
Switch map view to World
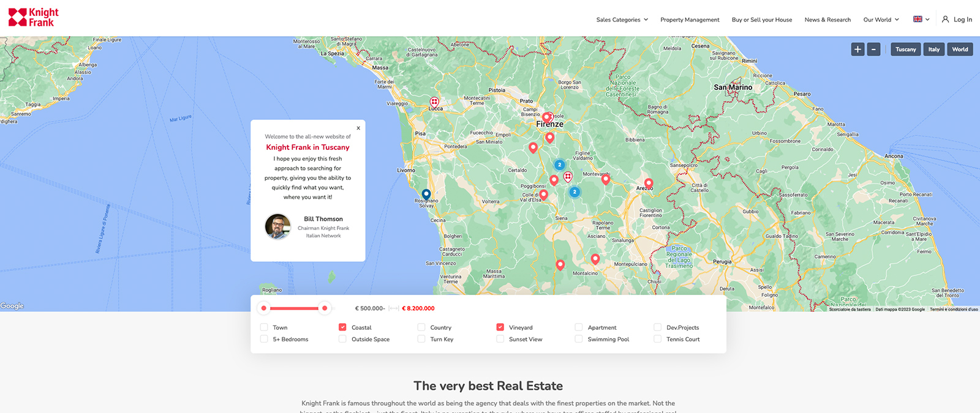[x=960, y=50]
